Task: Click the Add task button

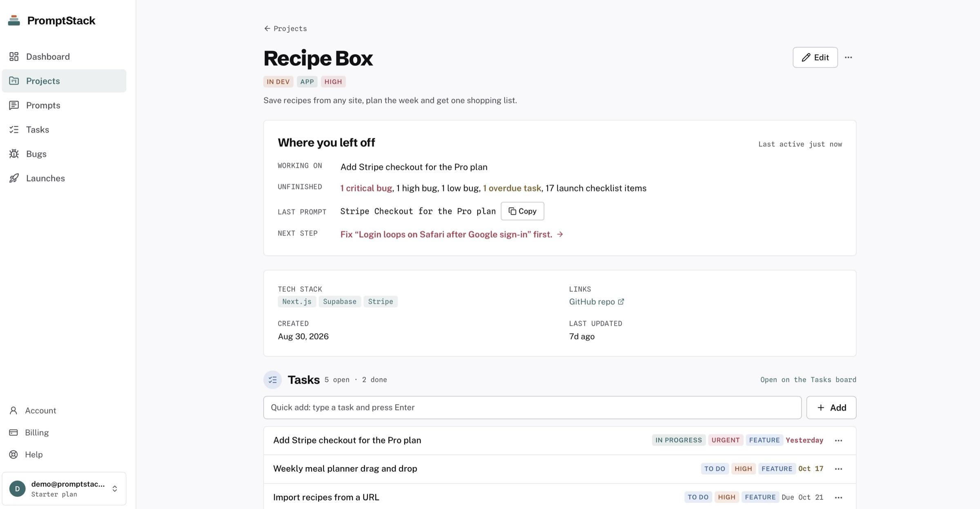Action: coord(831,407)
